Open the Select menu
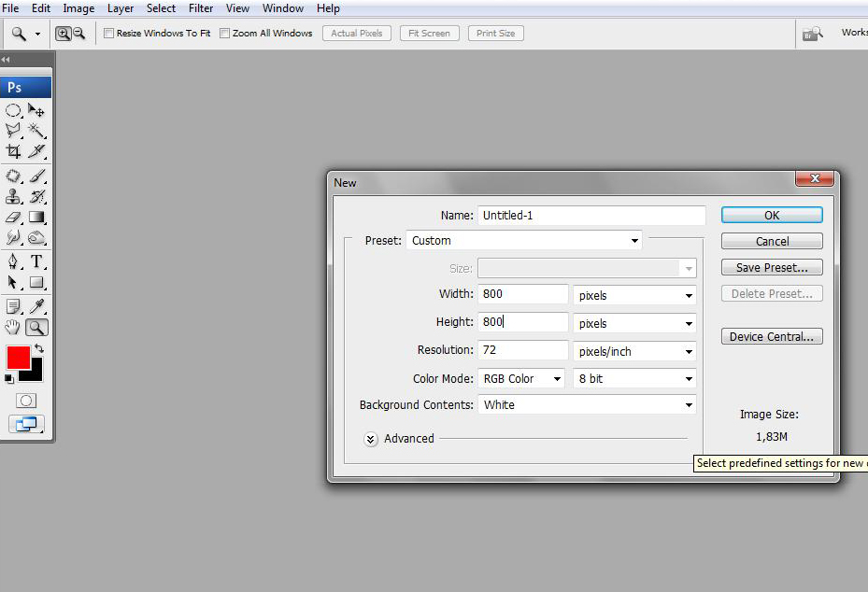The image size is (868, 592). tap(161, 8)
